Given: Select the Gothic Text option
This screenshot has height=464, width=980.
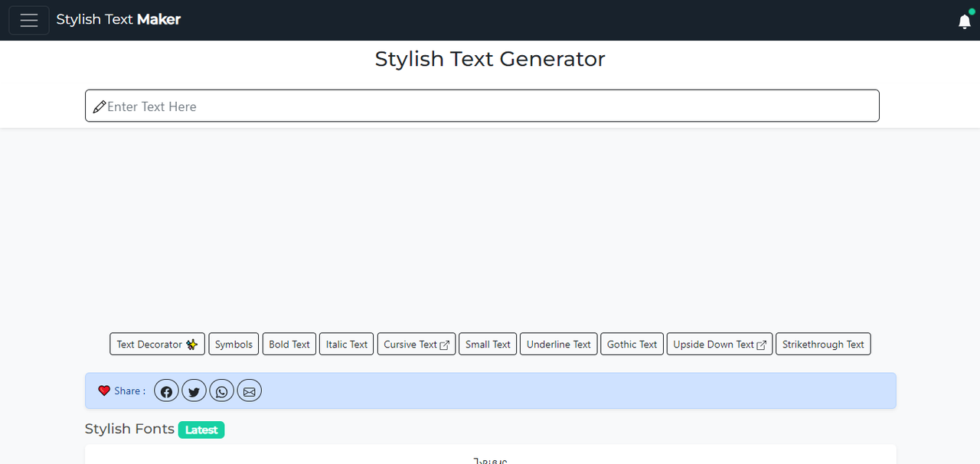Looking at the screenshot, I should click(x=632, y=344).
